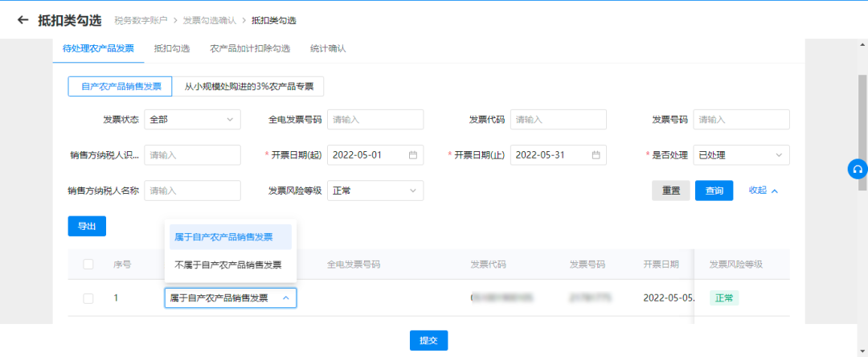Image resolution: width=868 pixels, height=357 pixels.
Task: Click the 发票代码 table column header
Action: 489,265
